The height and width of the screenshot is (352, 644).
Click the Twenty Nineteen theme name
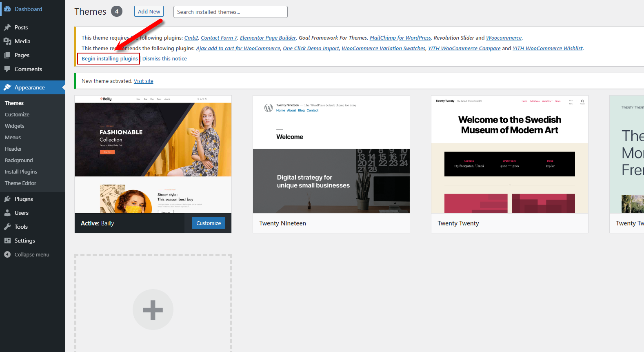pyautogui.click(x=283, y=223)
